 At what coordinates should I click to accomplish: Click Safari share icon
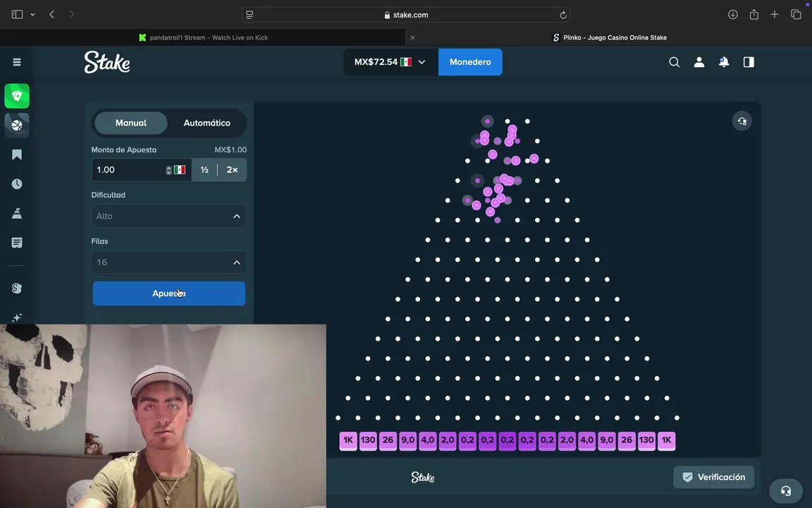(x=754, y=15)
